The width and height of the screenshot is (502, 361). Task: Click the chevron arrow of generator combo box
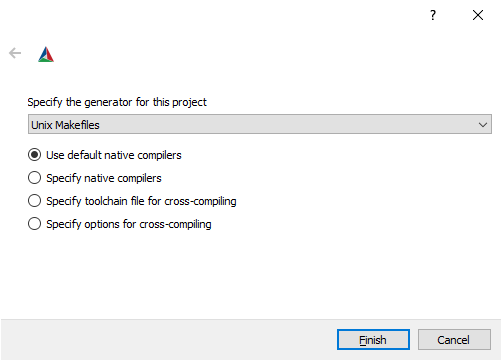click(483, 125)
